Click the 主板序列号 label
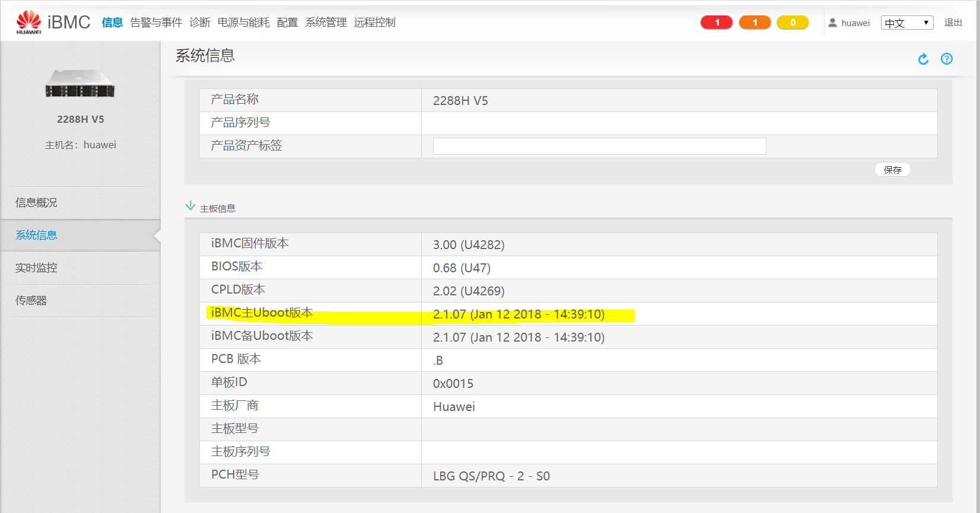This screenshot has width=980, height=513. point(241,451)
